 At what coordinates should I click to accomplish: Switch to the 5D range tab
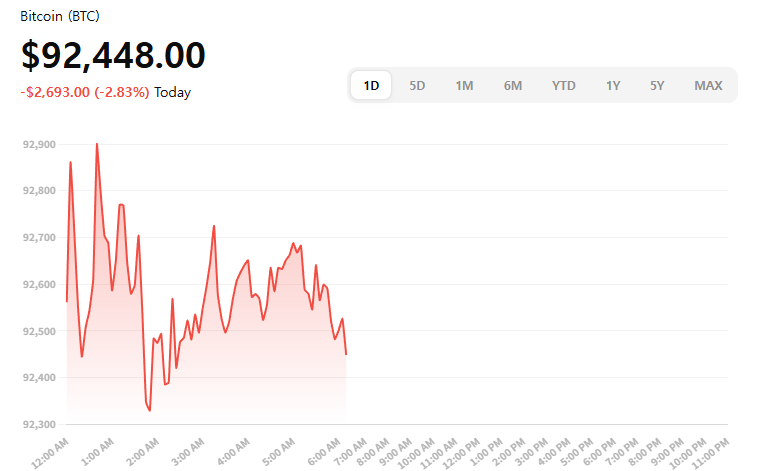tap(417, 86)
